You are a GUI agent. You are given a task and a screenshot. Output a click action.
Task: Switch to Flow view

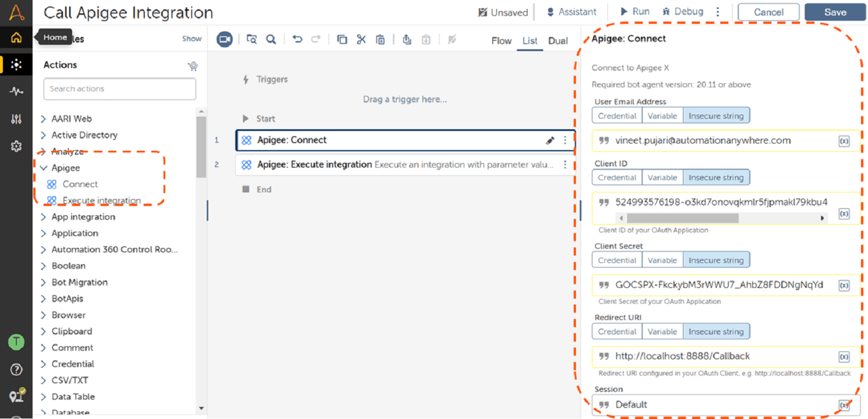[x=501, y=41]
